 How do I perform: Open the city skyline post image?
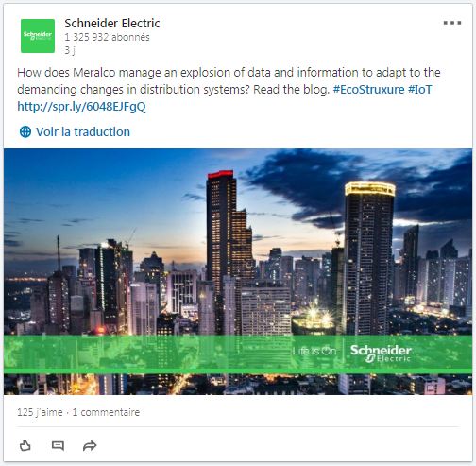[238, 271]
